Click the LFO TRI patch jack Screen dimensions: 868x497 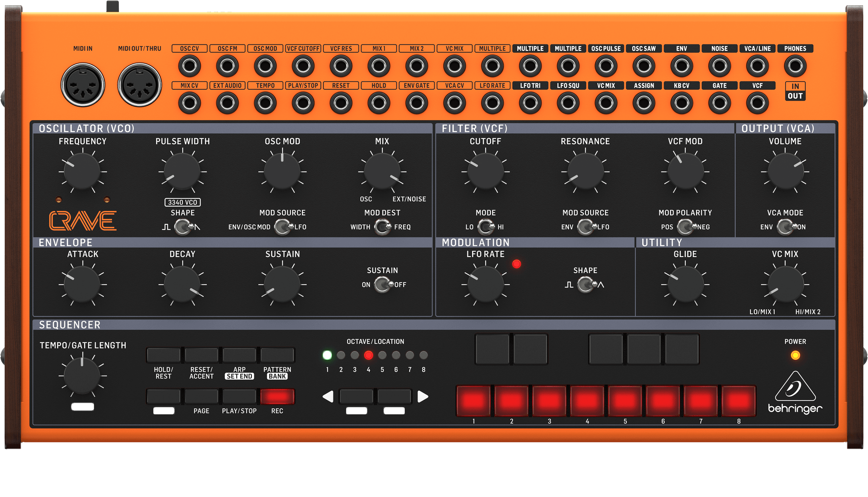click(x=530, y=103)
